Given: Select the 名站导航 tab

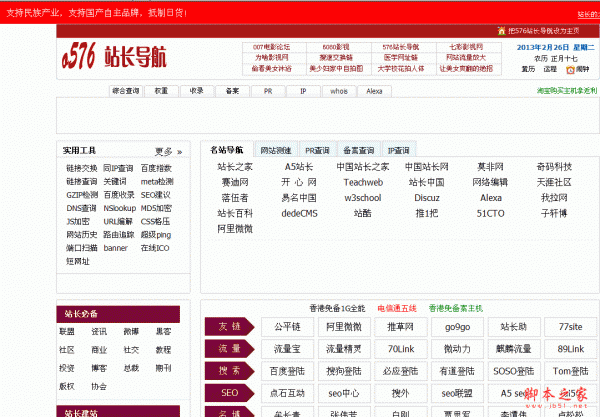Looking at the screenshot, I should click(227, 150).
